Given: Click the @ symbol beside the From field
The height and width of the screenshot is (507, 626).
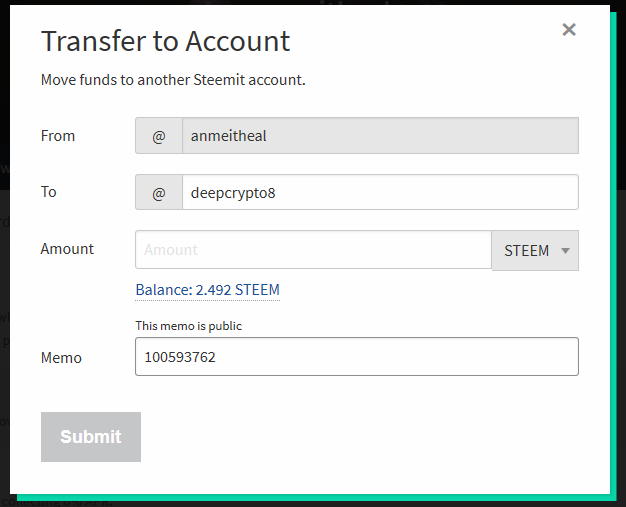Looking at the screenshot, I should pos(159,136).
